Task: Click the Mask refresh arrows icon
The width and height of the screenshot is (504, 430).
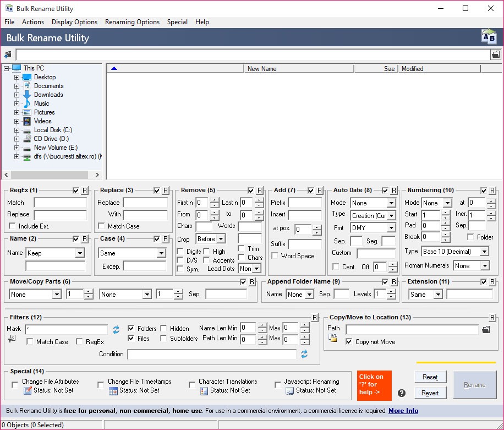Action: [116, 329]
